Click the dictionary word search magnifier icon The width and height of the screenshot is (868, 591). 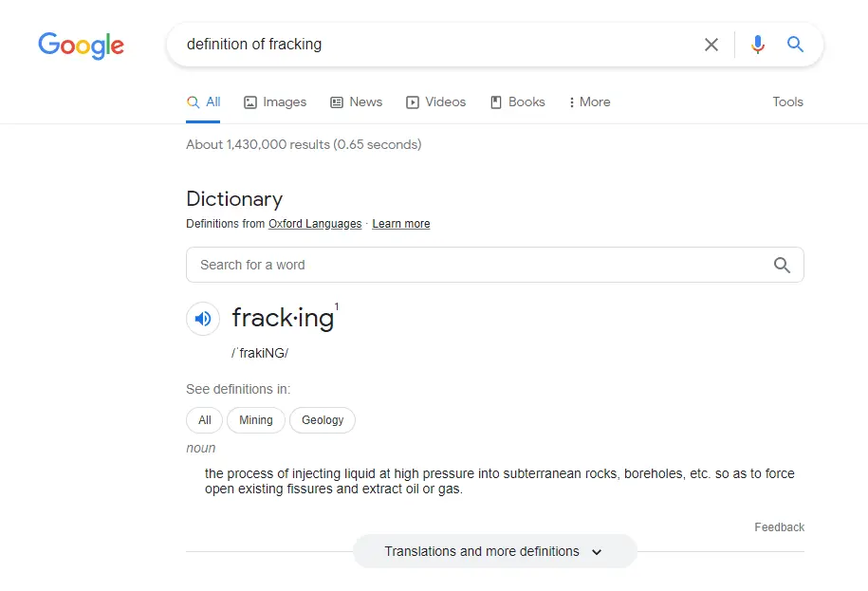pos(782,266)
